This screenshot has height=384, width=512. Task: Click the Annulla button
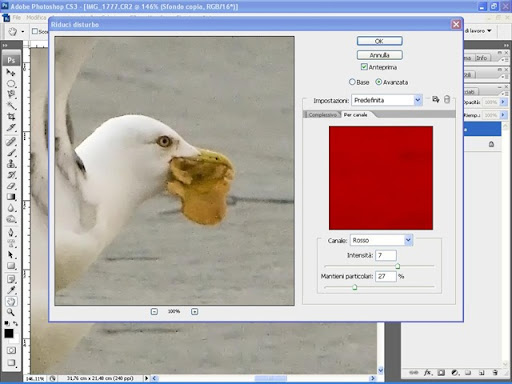(x=379, y=55)
